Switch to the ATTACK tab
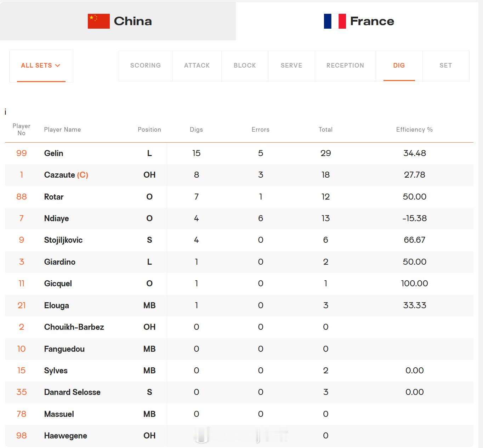Image resolution: width=483 pixels, height=448 pixels. click(x=197, y=66)
